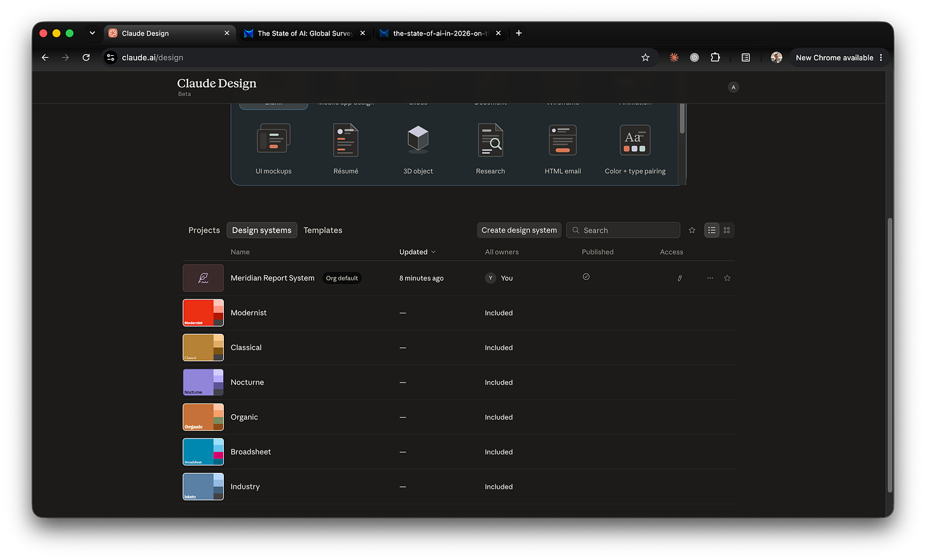Click the Access column header
Image resolution: width=926 pixels, height=560 pixels.
point(672,252)
